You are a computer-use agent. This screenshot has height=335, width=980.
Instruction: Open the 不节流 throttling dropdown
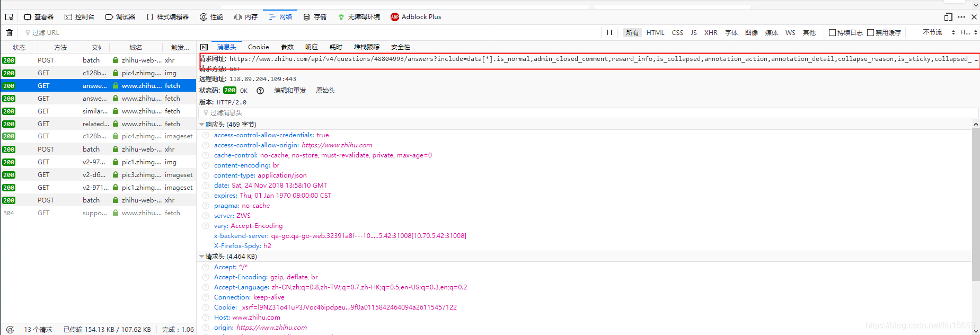coord(939,32)
